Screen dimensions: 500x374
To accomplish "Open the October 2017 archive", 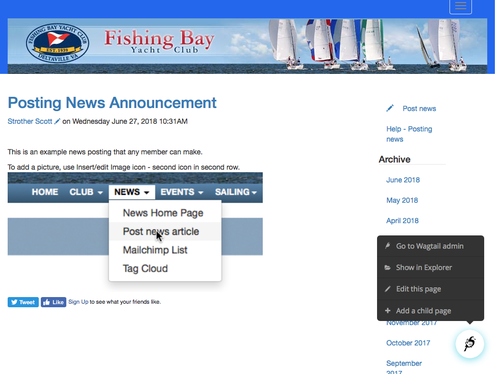I will [x=408, y=343].
